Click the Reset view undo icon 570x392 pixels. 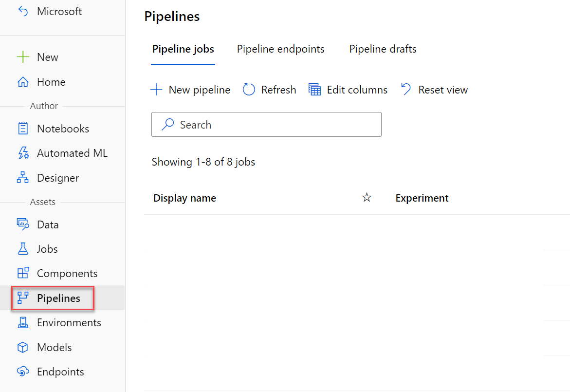(405, 90)
